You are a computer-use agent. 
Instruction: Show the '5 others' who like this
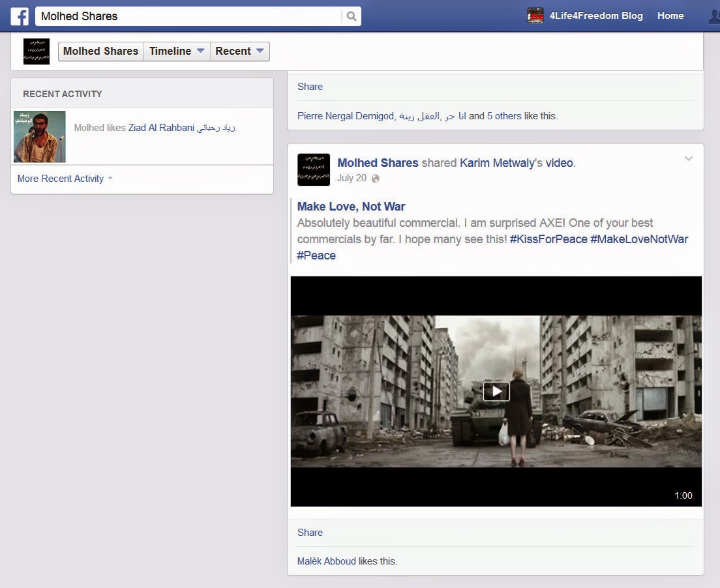504,116
